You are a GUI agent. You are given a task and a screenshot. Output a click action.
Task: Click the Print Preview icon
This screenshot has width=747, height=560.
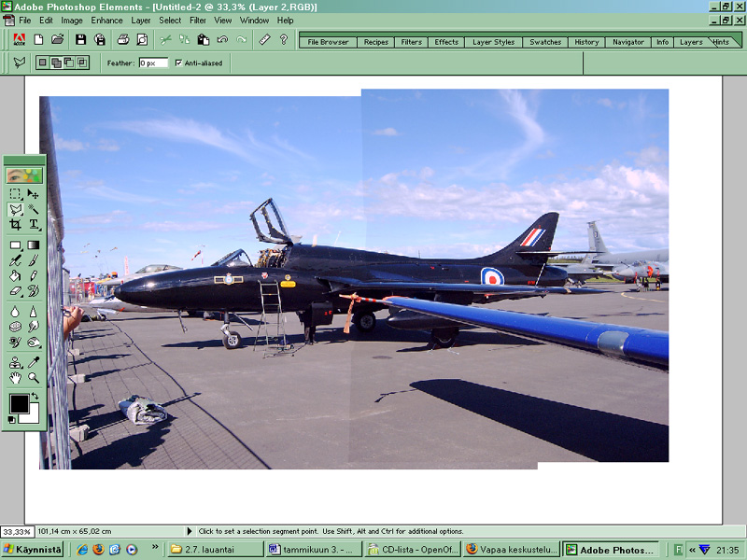[142, 39]
